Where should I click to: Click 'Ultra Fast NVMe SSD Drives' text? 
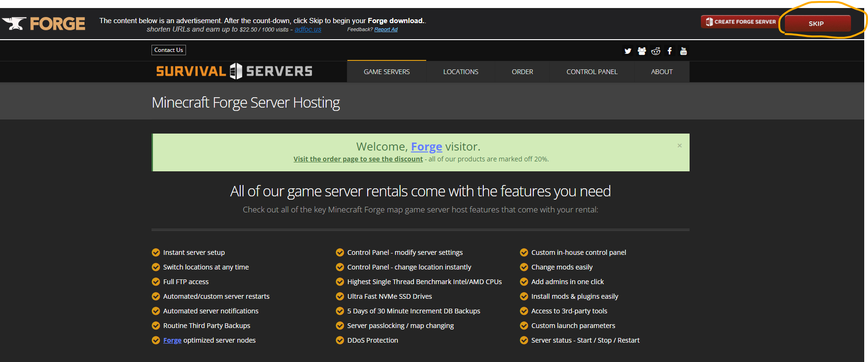tap(390, 296)
